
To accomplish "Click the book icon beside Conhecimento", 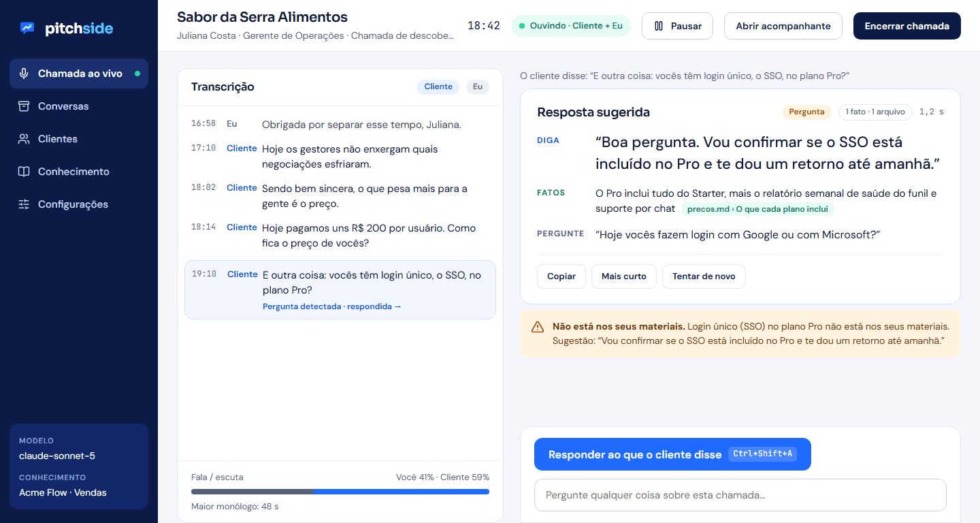I will coord(24,172).
